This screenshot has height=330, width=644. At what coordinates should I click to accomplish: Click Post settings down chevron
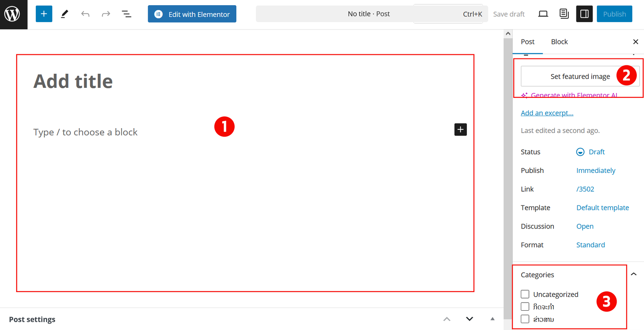[x=469, y=319]
